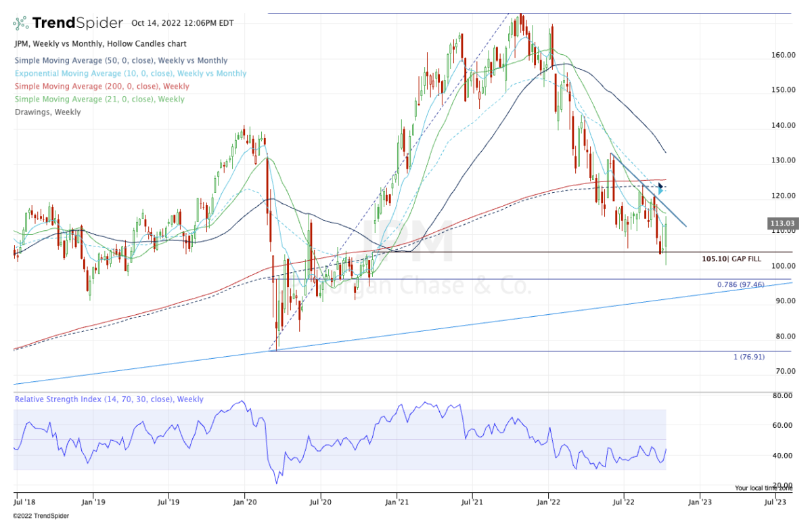Select the Simple Moving Average 50 legend entry
The image size is (812, 522).
[120, 60]
